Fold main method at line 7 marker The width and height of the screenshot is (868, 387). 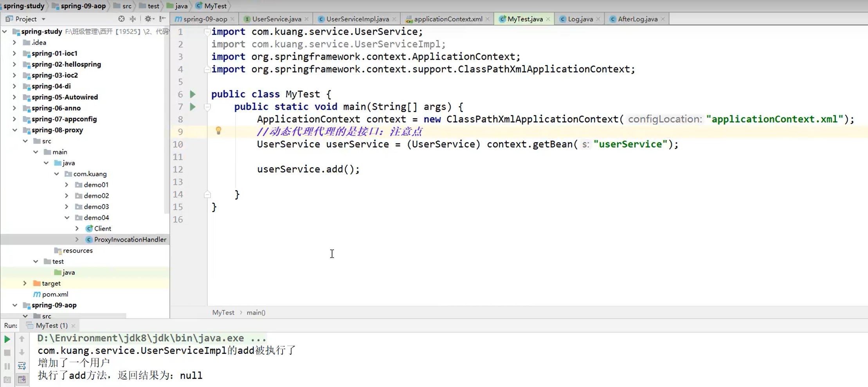click(x=207, y=107)
